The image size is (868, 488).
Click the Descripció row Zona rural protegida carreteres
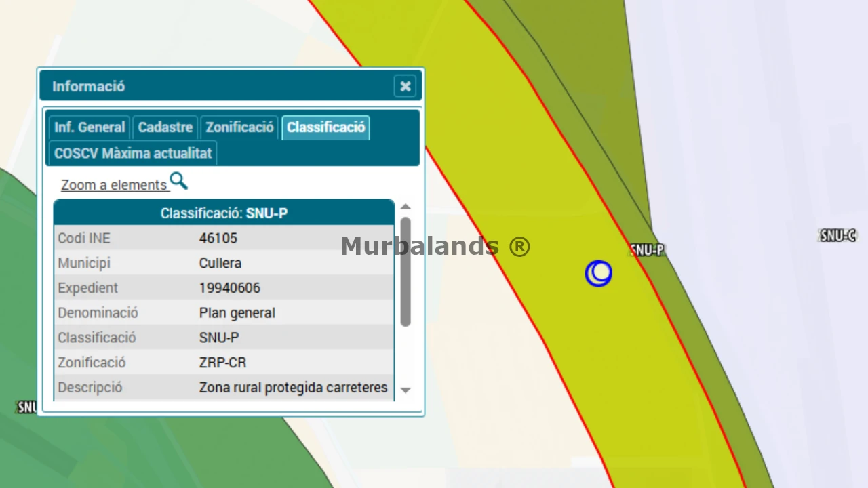(293, 388)
